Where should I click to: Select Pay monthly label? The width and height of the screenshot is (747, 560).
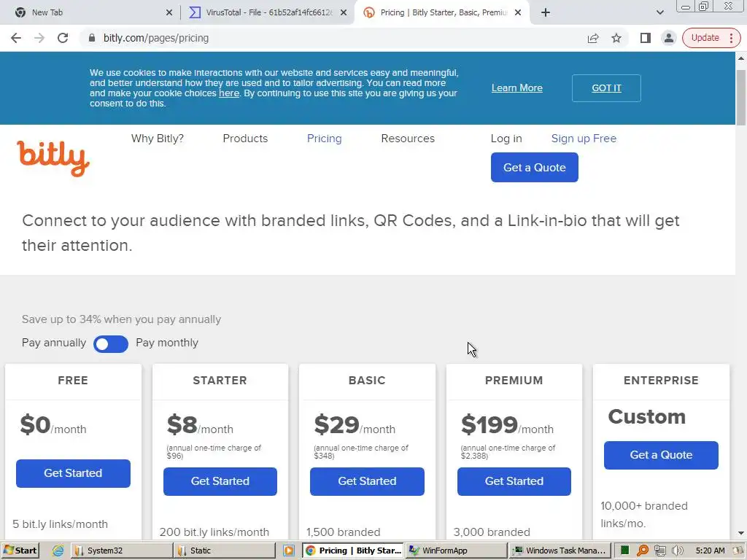point(167,343)
